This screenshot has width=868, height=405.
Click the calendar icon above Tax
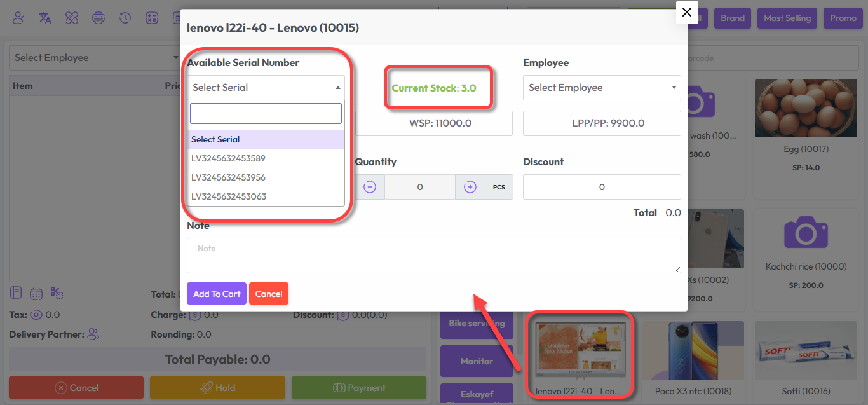pos(36,294)
